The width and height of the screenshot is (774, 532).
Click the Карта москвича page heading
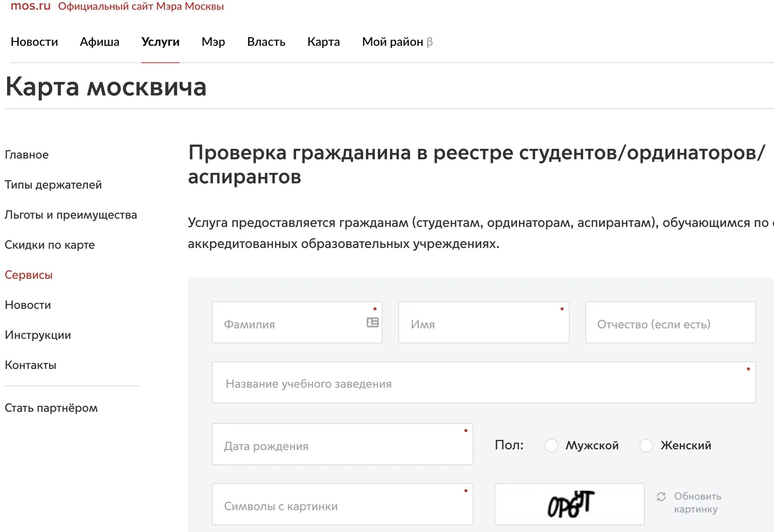[x=106, y=87]
